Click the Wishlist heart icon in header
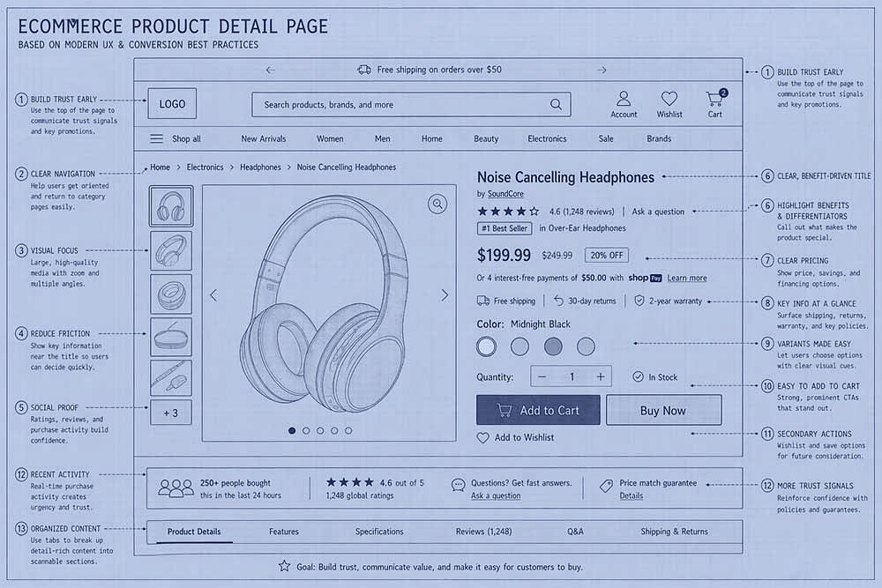Image resolution: width=882 pixels, height=588 pixels. coord(669,99)
